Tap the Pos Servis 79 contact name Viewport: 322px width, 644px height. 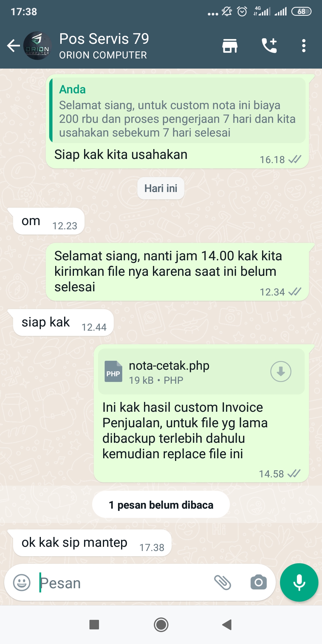click(104, 39)
